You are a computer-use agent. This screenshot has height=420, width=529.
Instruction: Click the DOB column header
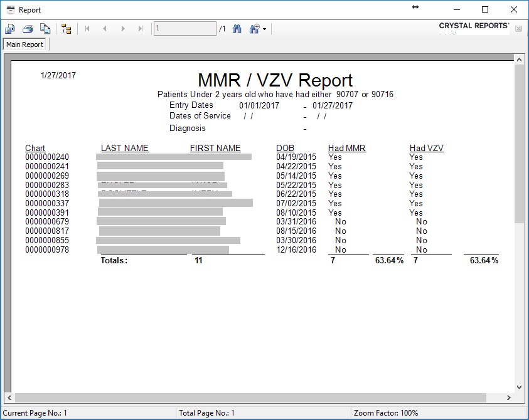coord(285,149)
